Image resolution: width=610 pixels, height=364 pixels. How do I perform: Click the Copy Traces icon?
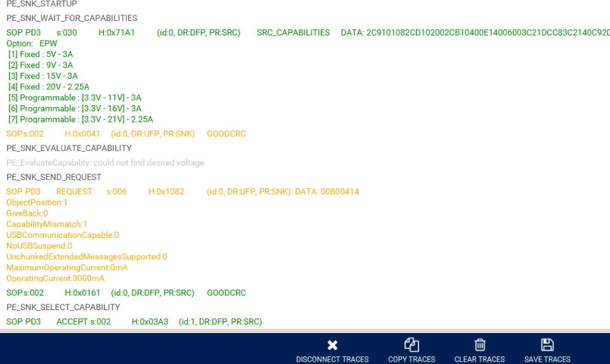coord(411,344)
